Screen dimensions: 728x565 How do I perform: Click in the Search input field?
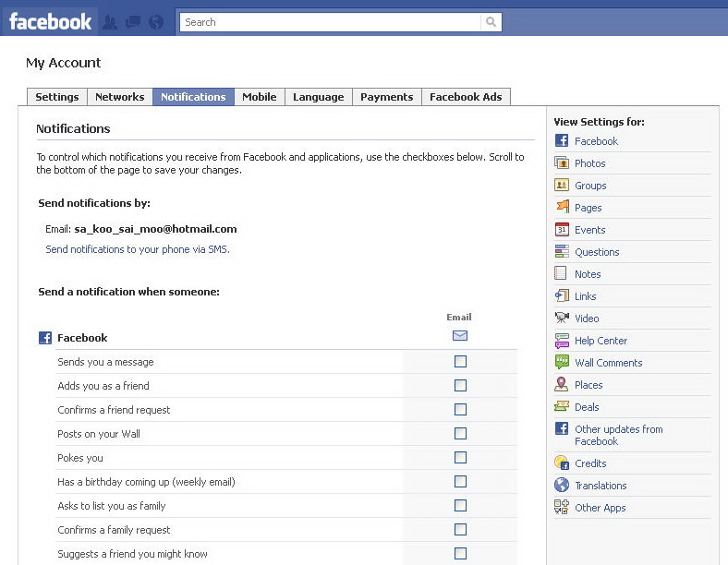click(330, 22)
